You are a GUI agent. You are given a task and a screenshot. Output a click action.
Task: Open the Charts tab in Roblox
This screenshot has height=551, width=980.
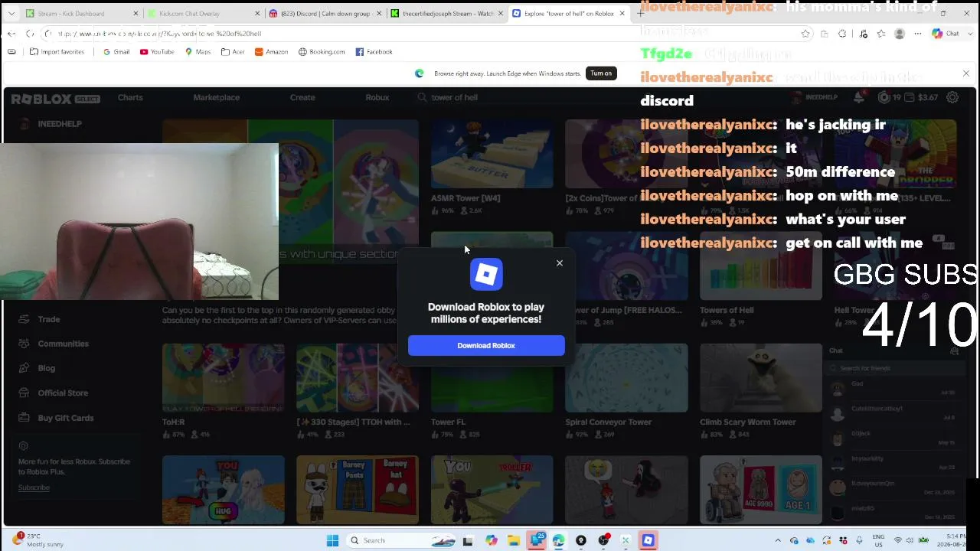[130, 97]
